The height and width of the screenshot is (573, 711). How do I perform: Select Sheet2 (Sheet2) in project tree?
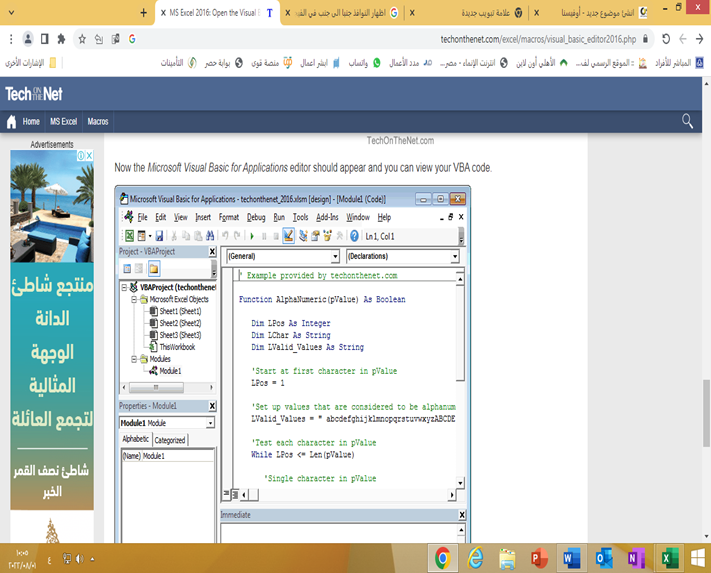click(180, 323)
